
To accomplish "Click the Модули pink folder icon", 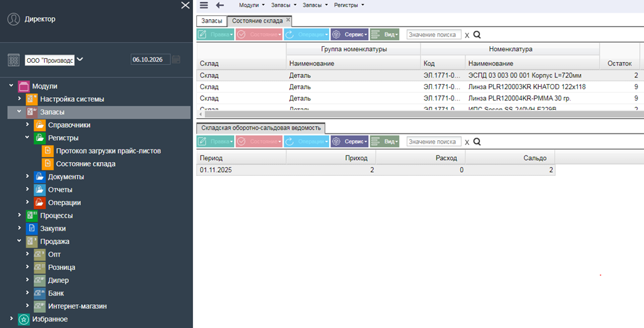I will [24, 87].
